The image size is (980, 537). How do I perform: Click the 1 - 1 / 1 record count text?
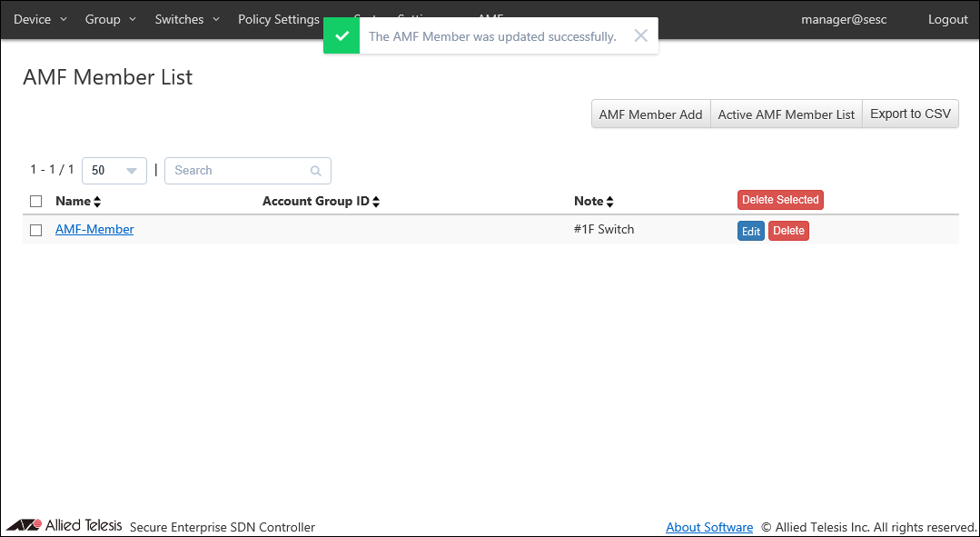tap(53, 169)
